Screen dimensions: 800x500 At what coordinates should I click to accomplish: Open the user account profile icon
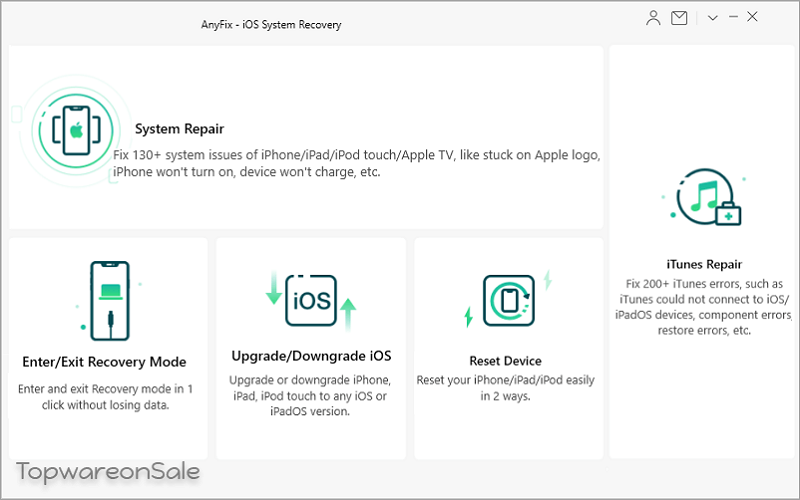[653, 18]
